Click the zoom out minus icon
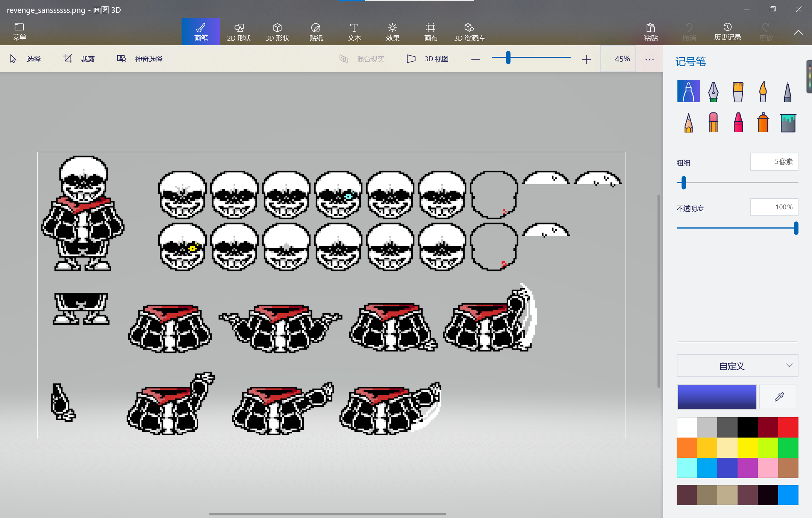 point(476,59)
